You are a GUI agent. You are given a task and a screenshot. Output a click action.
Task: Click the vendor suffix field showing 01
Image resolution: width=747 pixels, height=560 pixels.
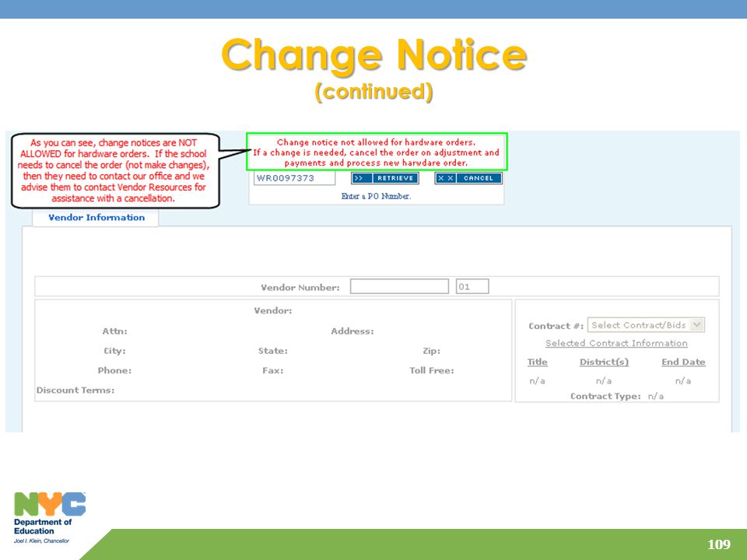(472, 286)
